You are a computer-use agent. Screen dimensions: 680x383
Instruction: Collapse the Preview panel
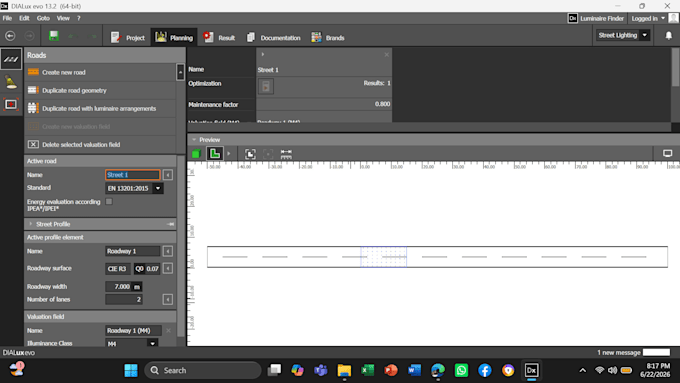[194, 140]
